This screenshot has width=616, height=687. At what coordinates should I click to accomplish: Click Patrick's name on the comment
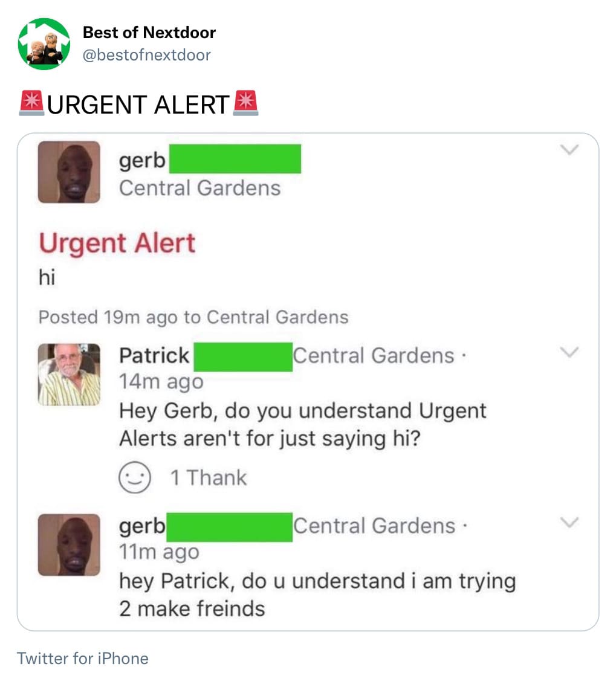(x=154, y=355)
